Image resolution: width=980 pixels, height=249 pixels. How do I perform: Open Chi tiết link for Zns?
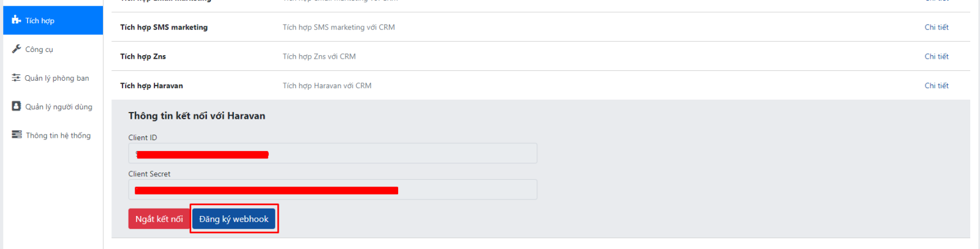pyautogui.click(x=936, y=56)
